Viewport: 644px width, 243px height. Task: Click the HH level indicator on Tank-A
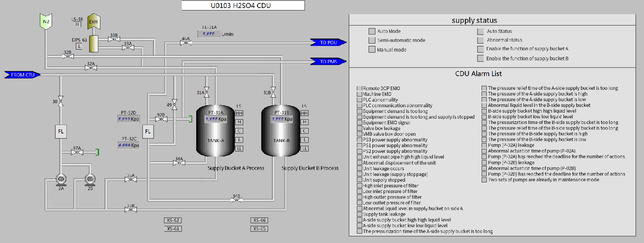click(239, 113)
